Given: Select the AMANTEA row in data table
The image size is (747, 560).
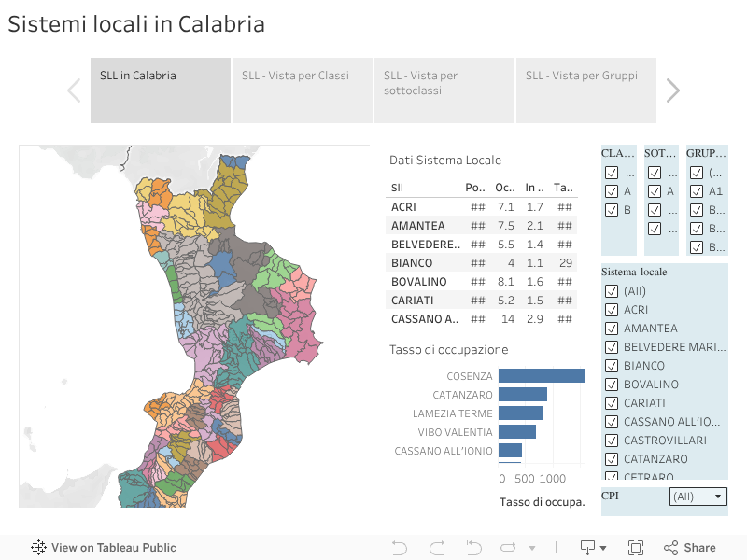Looking at the screenshot, I should point(417,226).
